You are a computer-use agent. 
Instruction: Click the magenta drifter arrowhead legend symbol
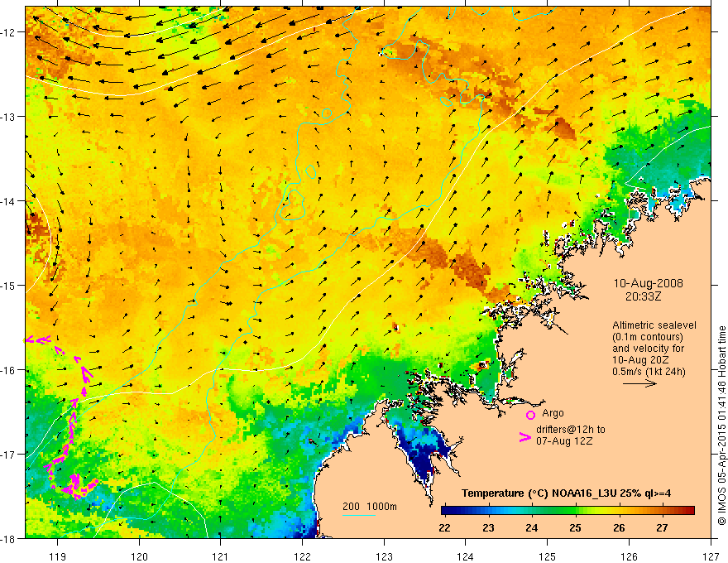(525, 437)
